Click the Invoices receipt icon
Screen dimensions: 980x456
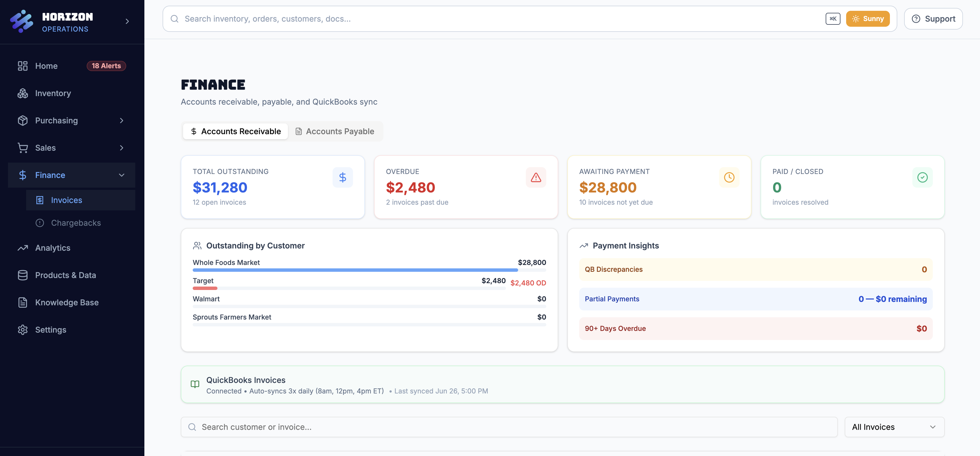tap(40, 200)
